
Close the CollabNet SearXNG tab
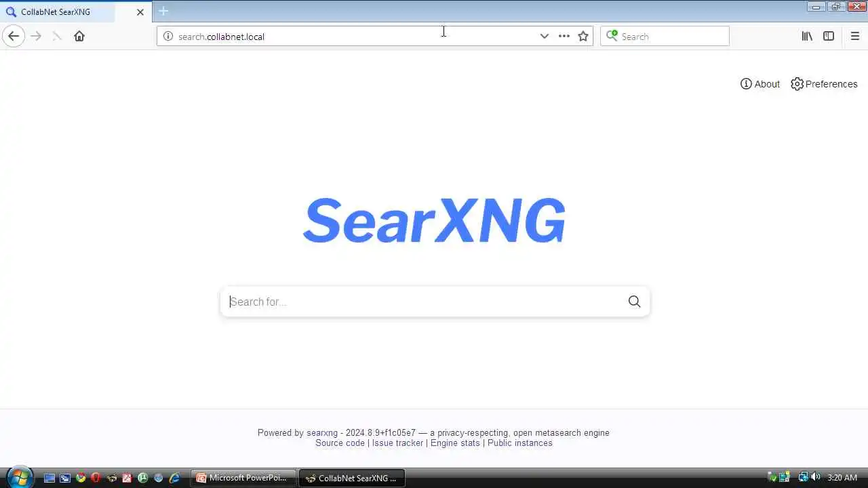(140, 12)
